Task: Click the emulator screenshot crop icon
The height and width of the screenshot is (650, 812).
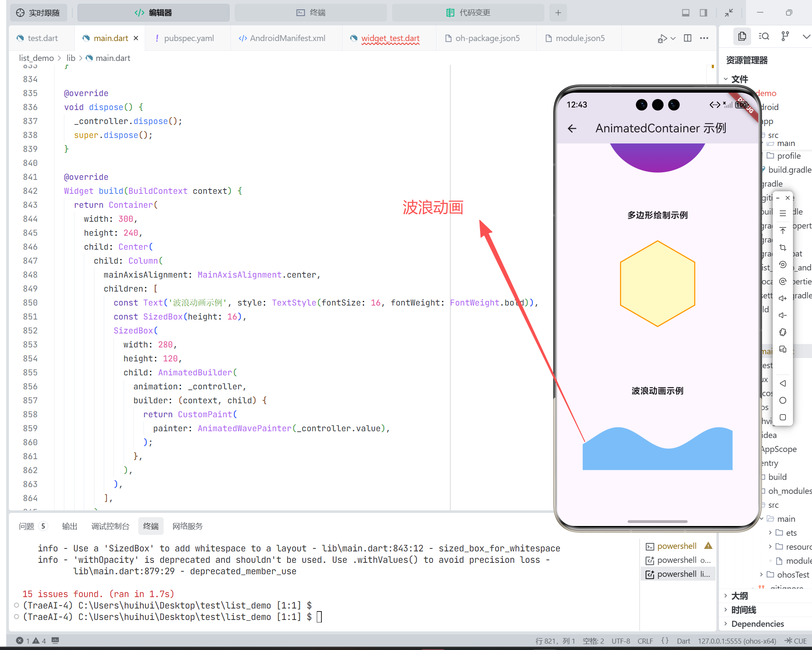Action: (x=783, y=248)
